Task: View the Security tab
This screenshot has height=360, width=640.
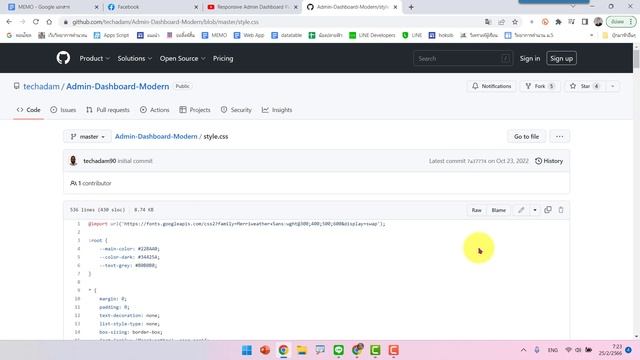Action: pyautogui.click(x=236, y=110)
